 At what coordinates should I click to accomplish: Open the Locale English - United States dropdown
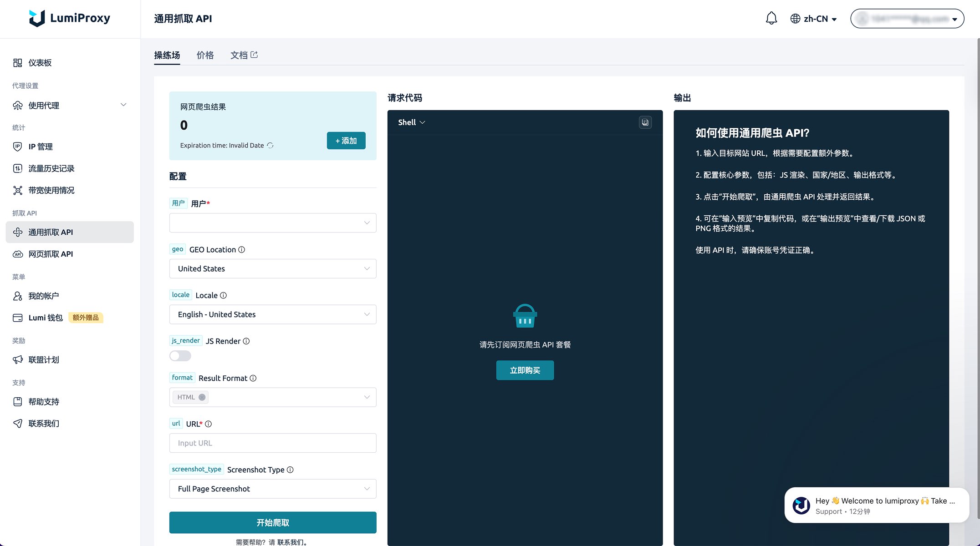coord(273,314)
